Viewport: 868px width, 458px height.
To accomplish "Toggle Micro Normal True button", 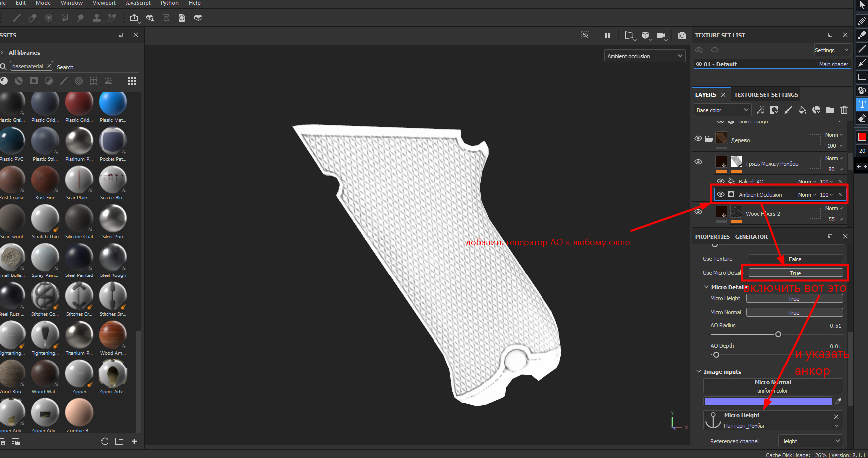I will coord(794,312).
